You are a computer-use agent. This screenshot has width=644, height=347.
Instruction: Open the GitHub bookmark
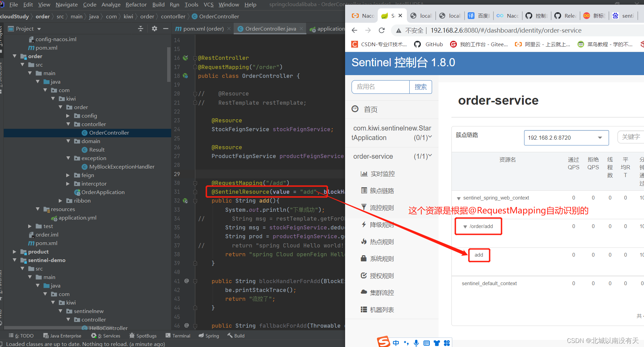[x=429, y=44]
